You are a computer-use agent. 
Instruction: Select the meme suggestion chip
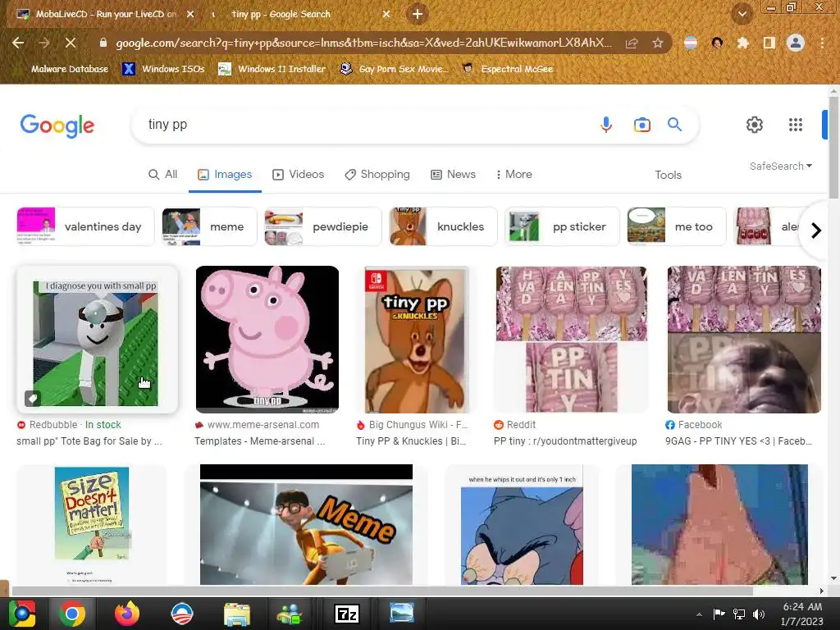click(x=209, y=226)
